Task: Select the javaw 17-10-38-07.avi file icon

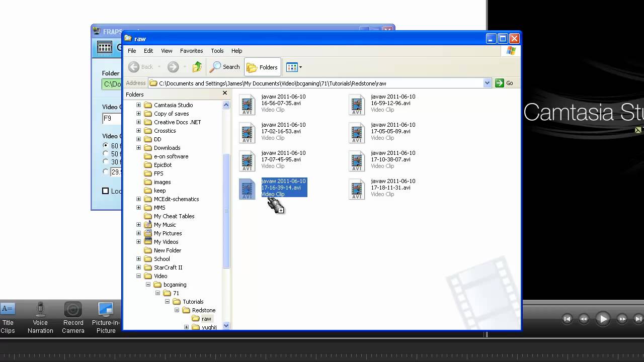Action: tap(357, 161)
